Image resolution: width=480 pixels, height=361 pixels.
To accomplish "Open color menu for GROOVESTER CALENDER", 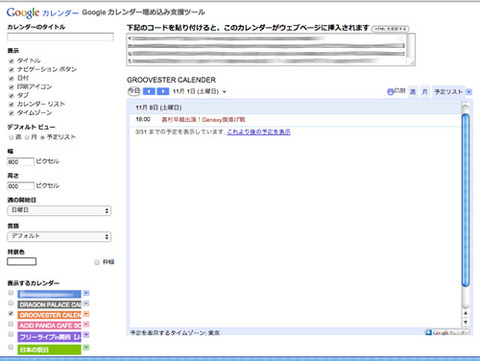I will point(86,314).
